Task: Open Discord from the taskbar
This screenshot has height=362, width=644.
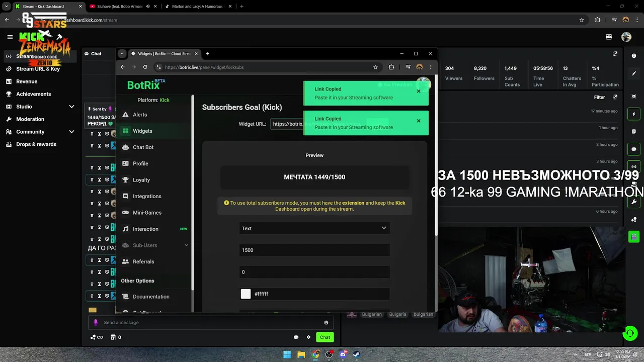Action: [x=343, y=354]
